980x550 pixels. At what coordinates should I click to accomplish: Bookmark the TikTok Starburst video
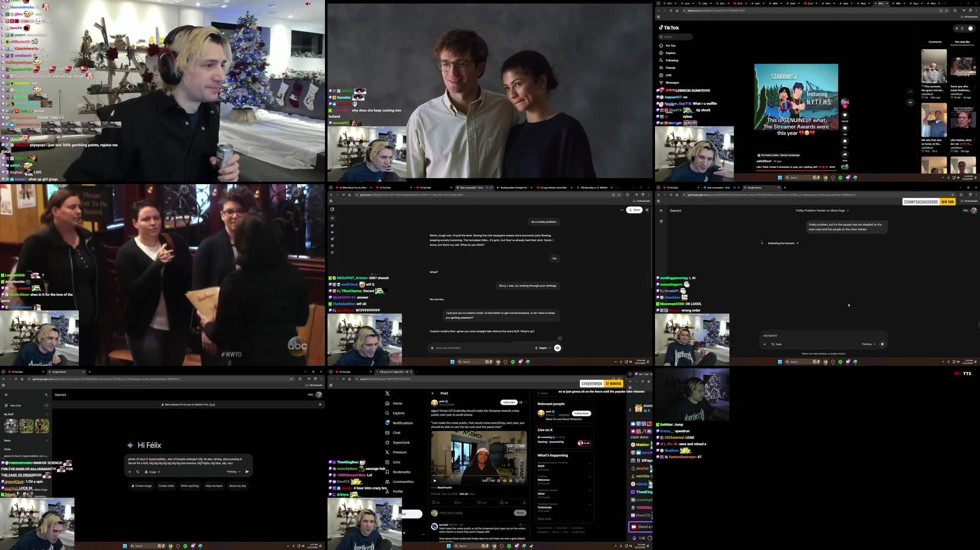[845, 141]
